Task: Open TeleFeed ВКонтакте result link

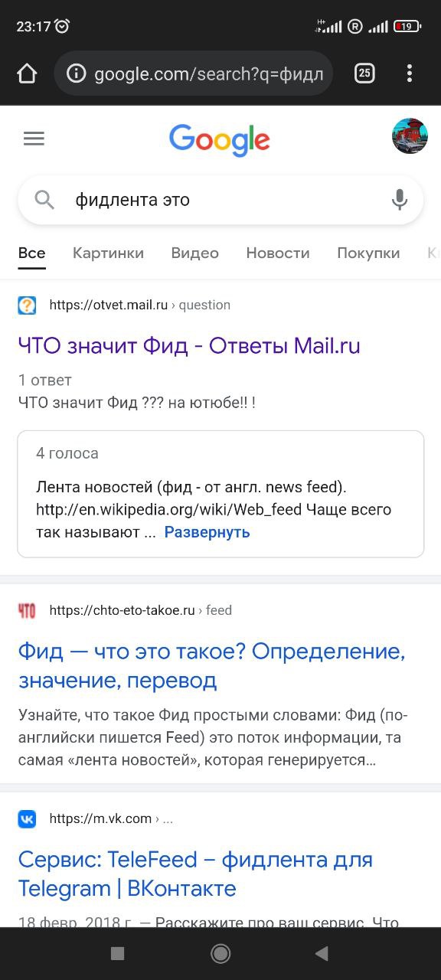Action: (195, 874)
